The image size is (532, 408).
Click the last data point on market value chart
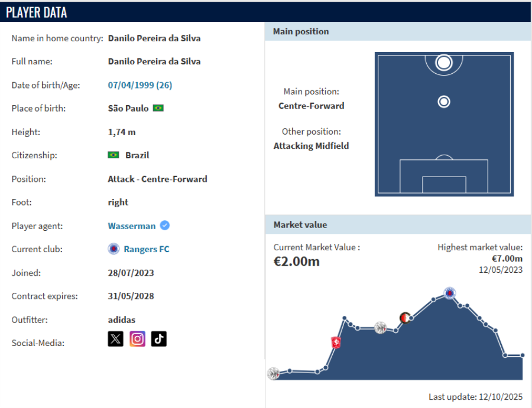point(523,355)
